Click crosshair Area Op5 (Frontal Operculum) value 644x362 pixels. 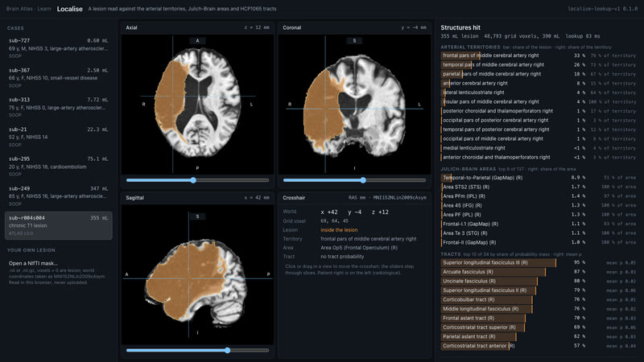(359, 248)
